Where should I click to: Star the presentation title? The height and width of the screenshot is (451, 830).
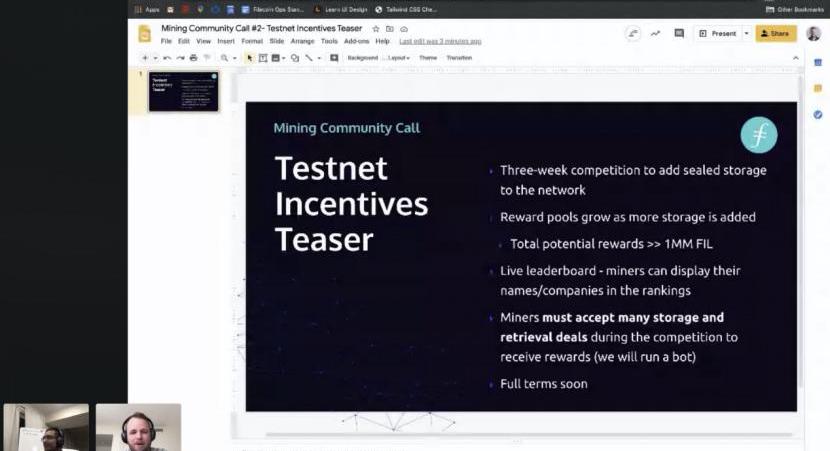click(376, 29)
